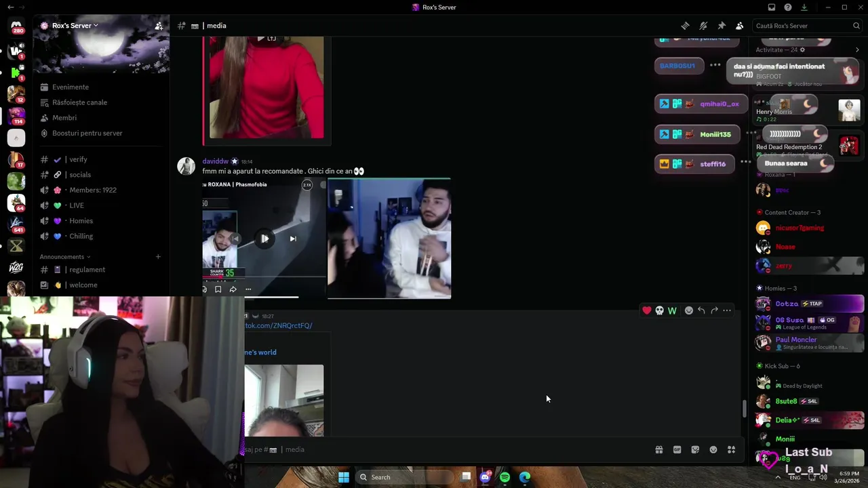Show hidden tray icons chevron
Screen dimensions: 868x488
point(778,477)
